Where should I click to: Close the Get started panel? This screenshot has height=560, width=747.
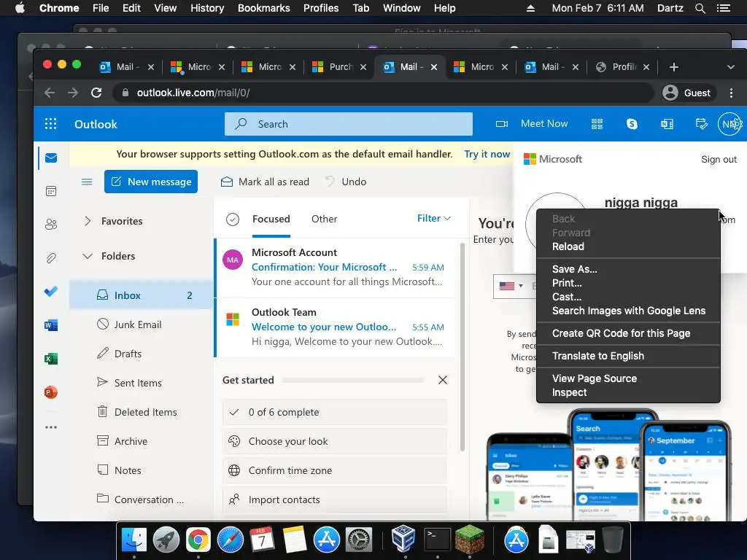click(443, 380)
